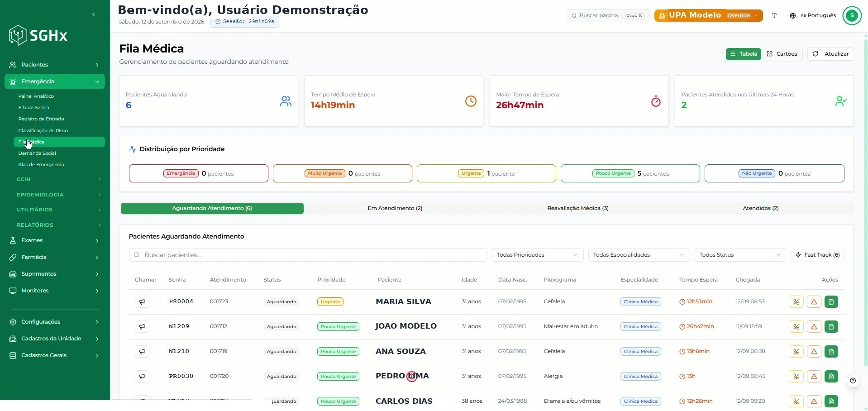Switch to Cartões view
The image size is (868, 411).
[782, 54]
